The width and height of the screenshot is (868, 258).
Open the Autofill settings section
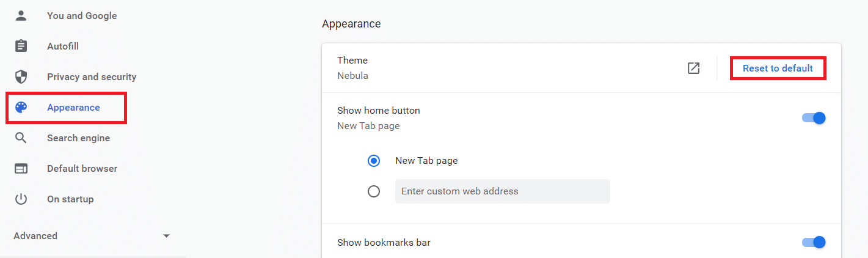tap(63, 46)
